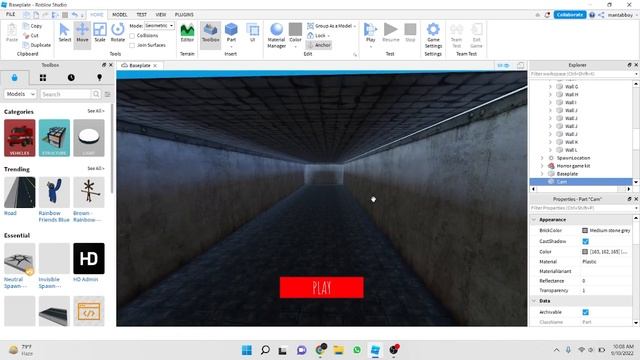Collapse the Appearance properties section
The image size is (640, 360).
(x=534, y=220)
